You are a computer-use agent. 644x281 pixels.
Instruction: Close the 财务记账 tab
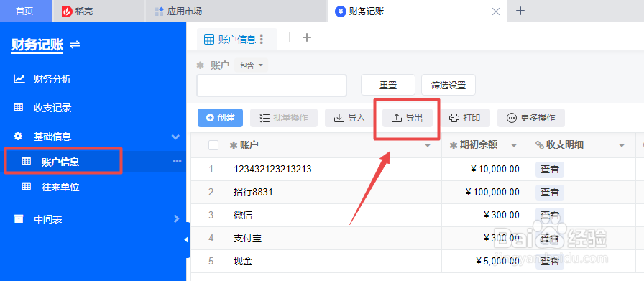pyautogui.click(x=496, y=11)
